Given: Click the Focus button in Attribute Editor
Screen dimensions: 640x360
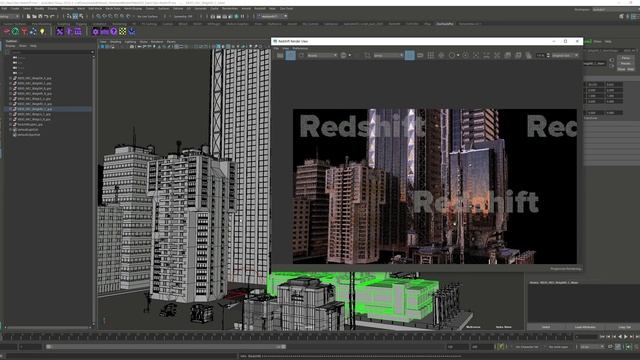Looking at the screenshot, I should [625, 58].
